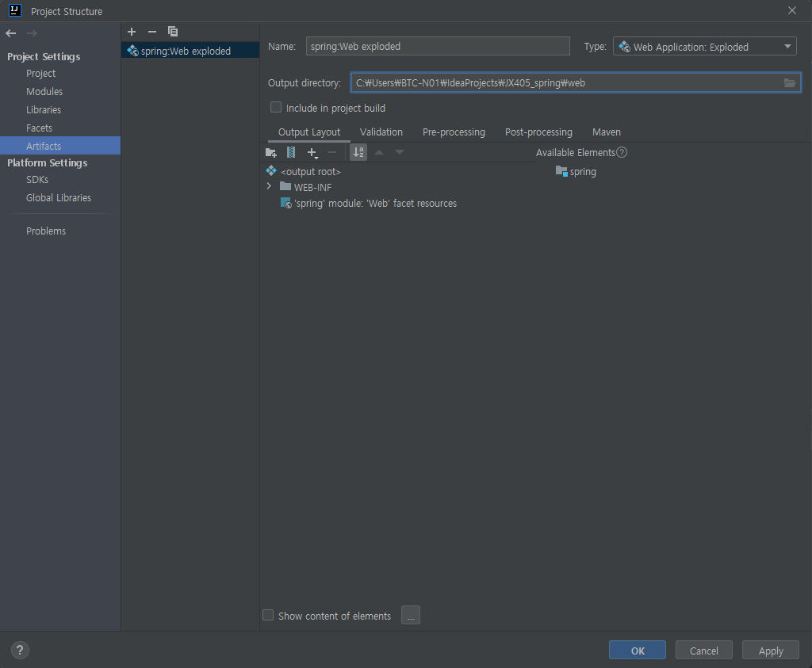Click the back navigation arrow
Viewport: 812px width, 668px height.
11,33
